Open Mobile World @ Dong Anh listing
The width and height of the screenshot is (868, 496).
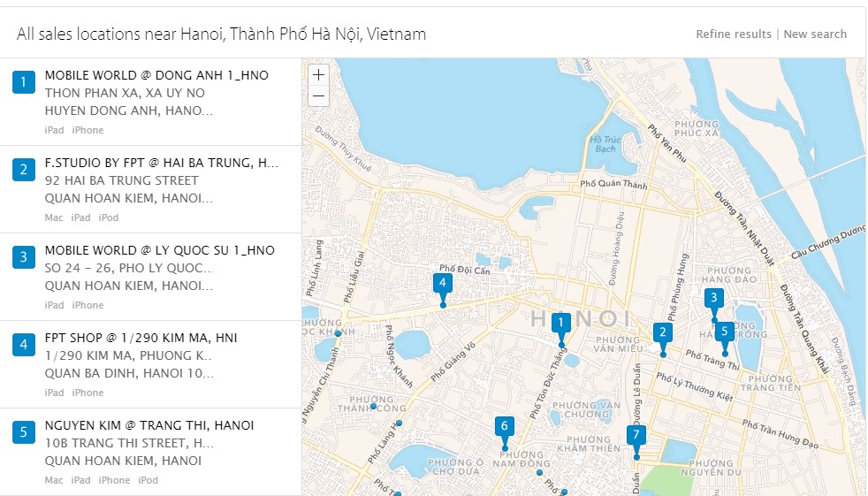point(156,76)
